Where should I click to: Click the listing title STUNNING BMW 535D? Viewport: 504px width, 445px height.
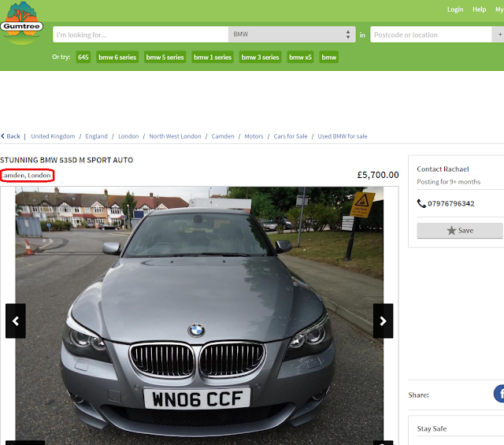(66, 160)
